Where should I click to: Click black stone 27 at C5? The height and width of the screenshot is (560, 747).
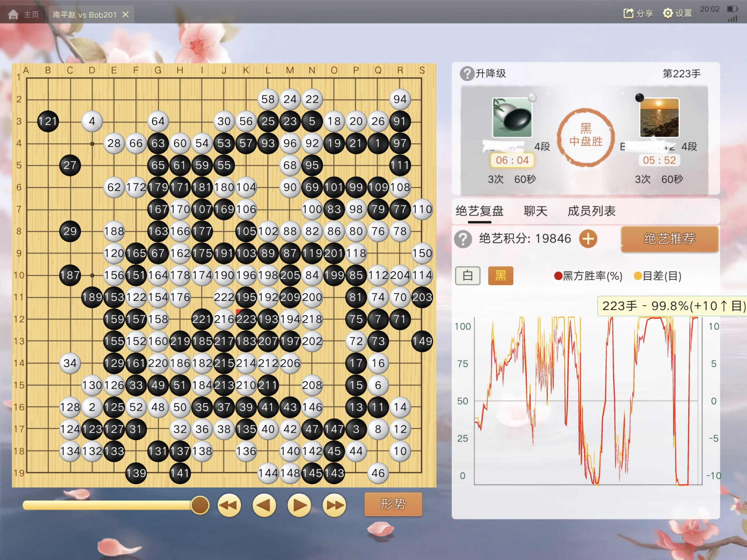pyautogui.click(x=70, y=165)
